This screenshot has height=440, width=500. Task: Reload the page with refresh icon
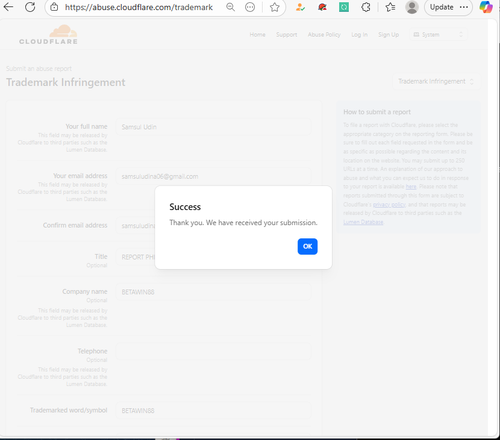pos(30,7)
